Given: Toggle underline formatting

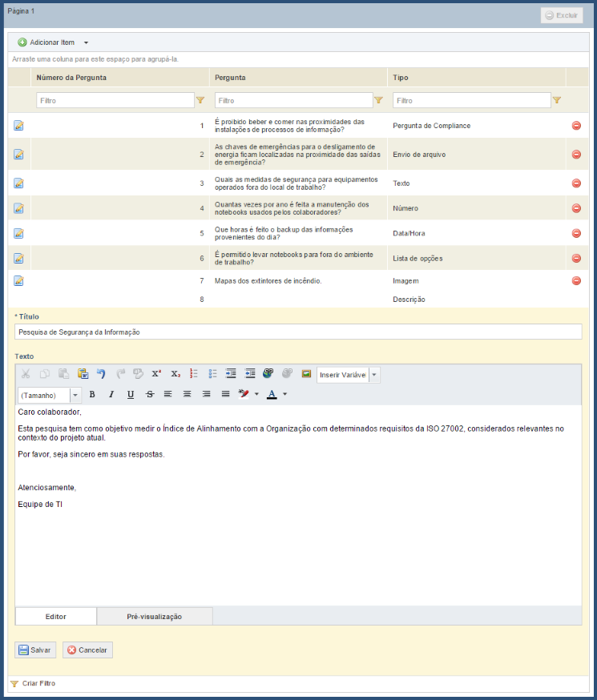Looking at the screenshot, I should click(x=131, y=394).
